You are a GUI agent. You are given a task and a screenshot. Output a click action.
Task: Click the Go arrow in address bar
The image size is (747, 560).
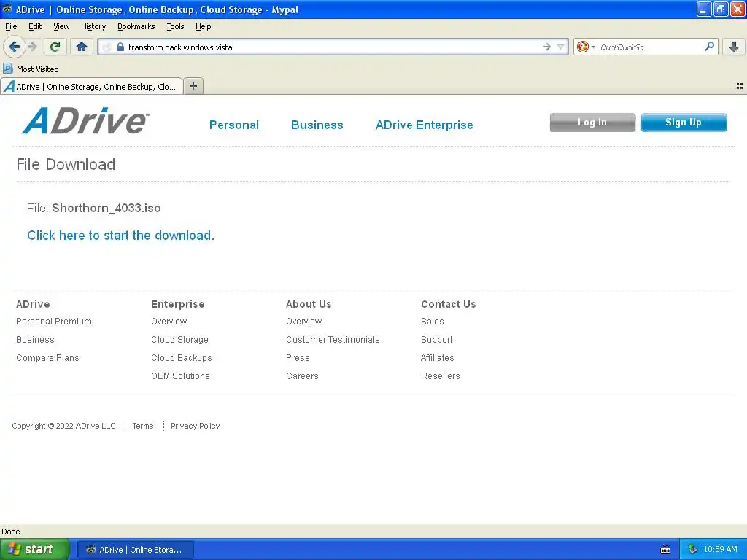pos(546,47)
